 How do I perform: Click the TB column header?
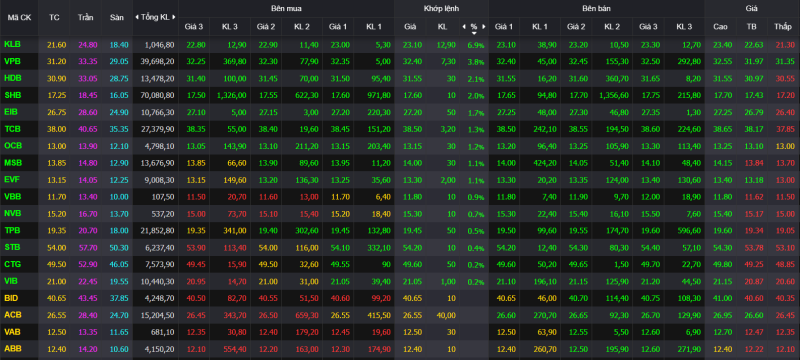[752, 27]
